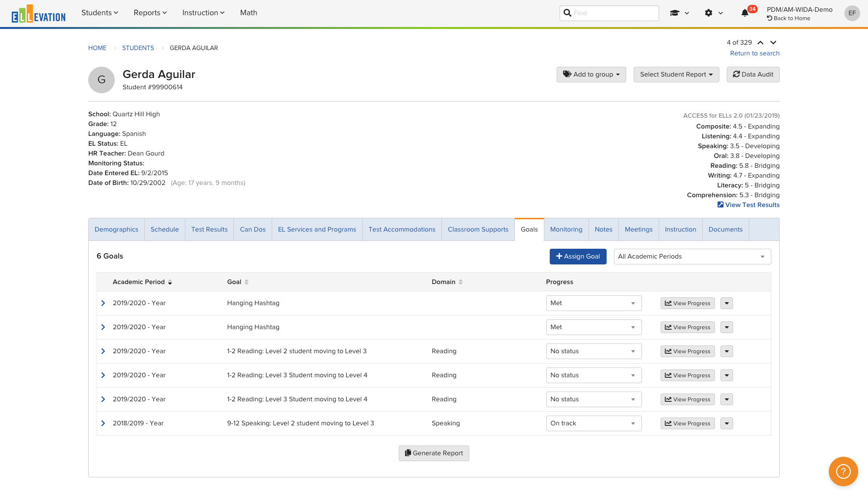This screenshot has width=868, height=496.
Task: Click the Find search field
Action: point(609,13)
